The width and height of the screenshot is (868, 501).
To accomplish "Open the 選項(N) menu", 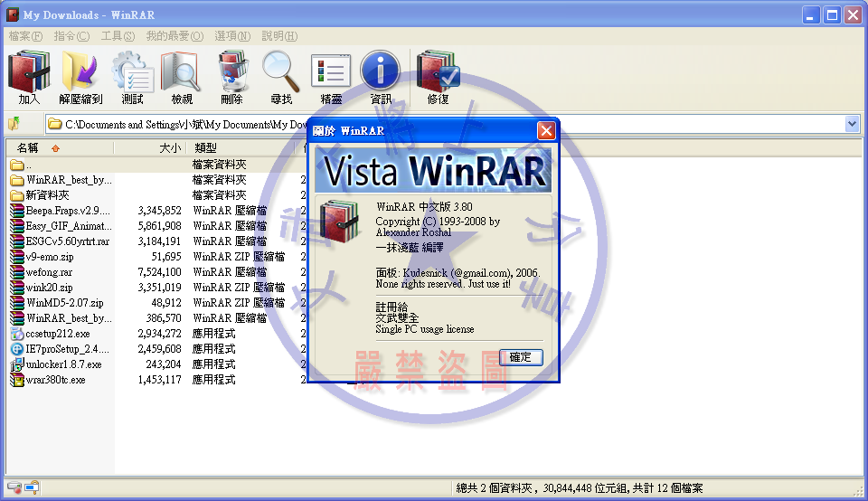I will [x=232, y=36].
